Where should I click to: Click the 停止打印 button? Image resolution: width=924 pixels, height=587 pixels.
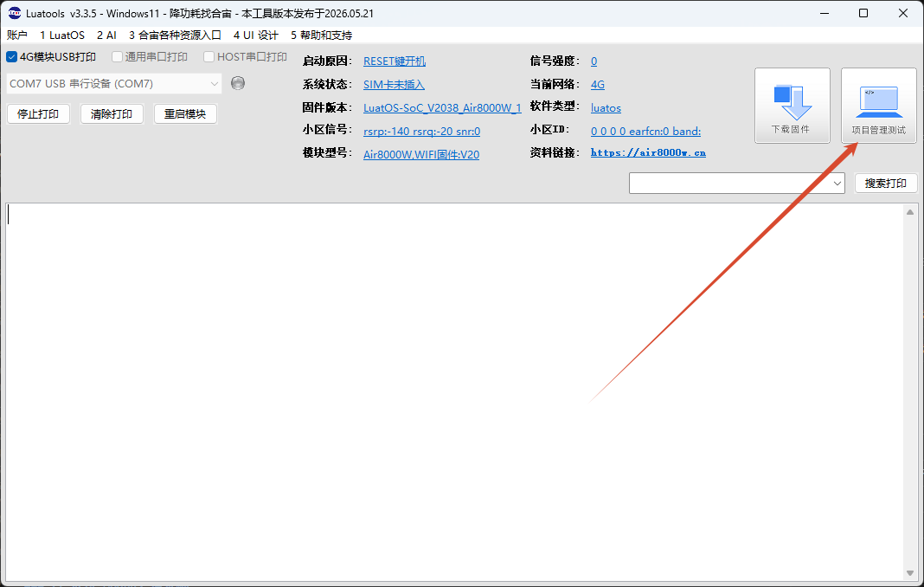pyautogui.click(x=38, y=114)
